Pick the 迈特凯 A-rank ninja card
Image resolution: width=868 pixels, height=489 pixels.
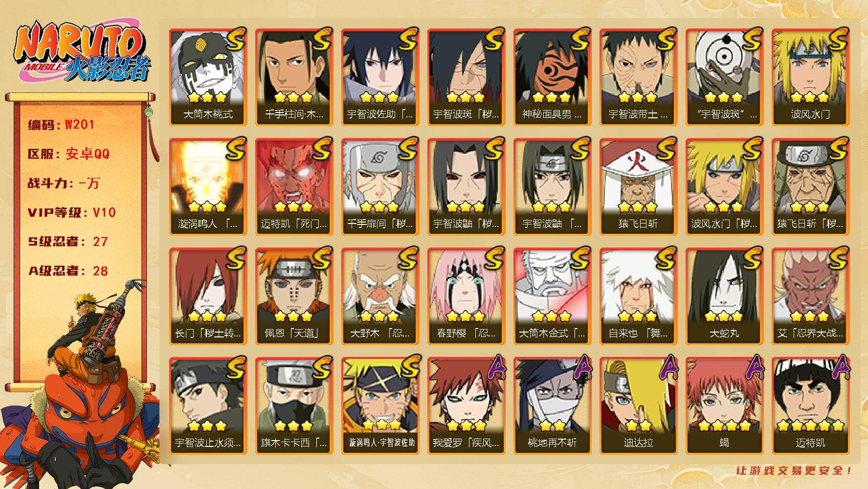coord(810,405)
